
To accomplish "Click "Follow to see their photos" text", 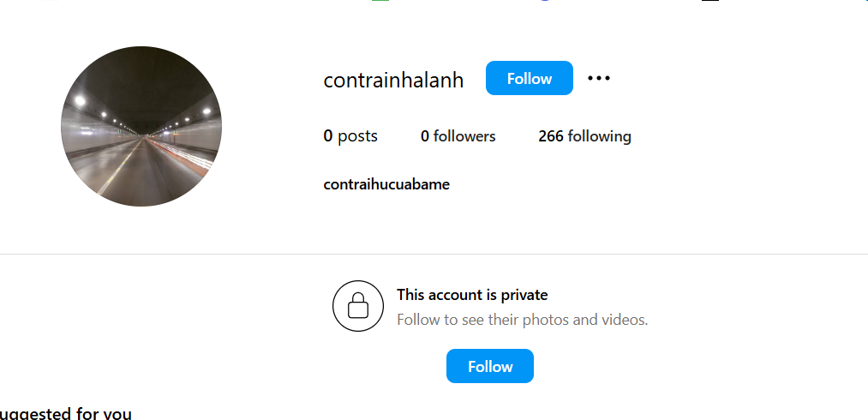I will (x=522, y=320).
